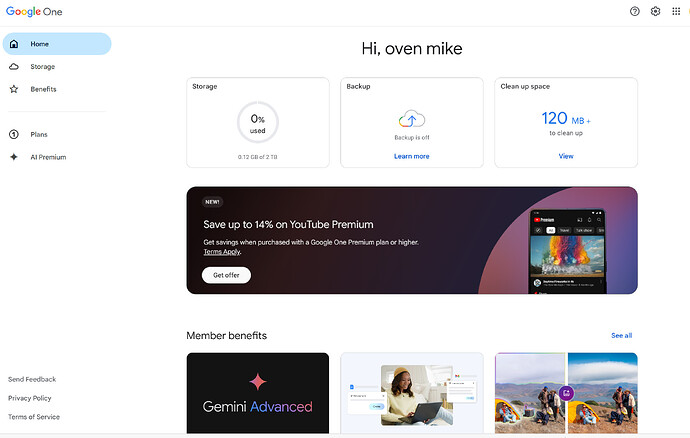Select Home in the sidebar menu

click(x=57, y=44)
